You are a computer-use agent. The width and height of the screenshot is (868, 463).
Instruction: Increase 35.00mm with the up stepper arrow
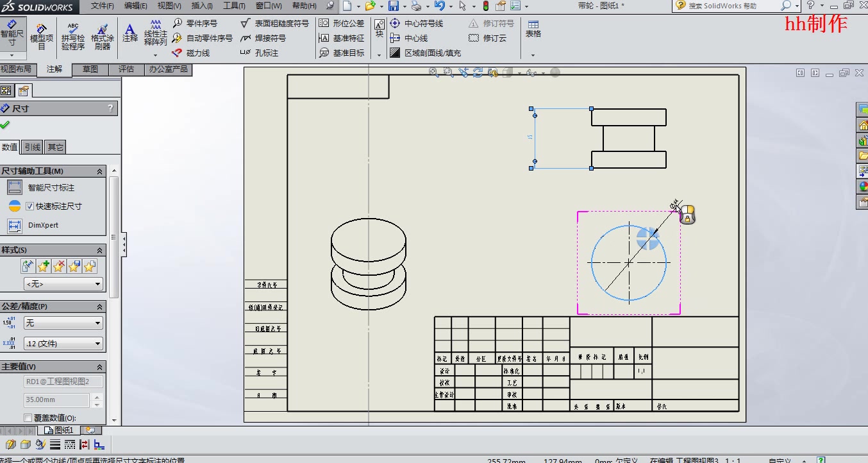point(98,396)
